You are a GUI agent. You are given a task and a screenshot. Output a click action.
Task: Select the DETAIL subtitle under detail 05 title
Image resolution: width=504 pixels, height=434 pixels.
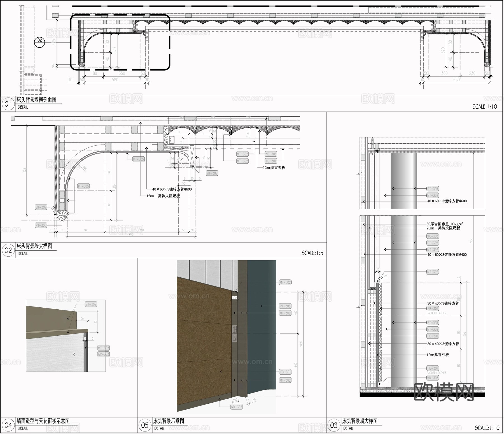(x=159, y=428)
